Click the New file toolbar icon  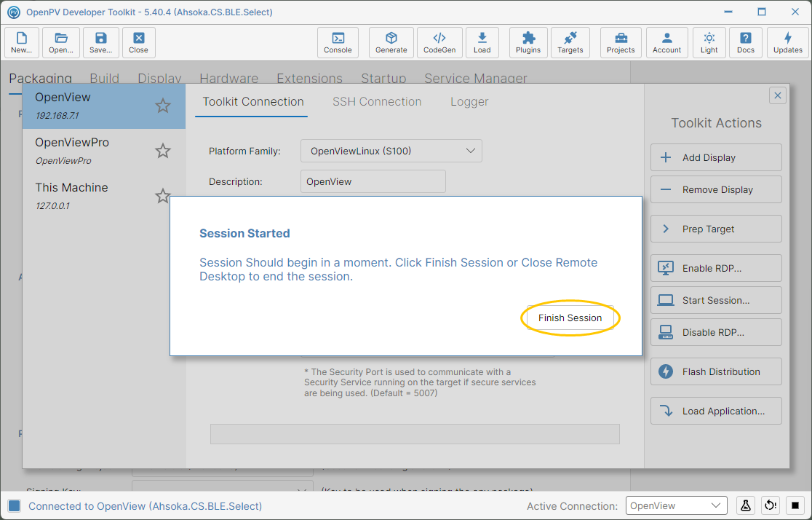22,42
